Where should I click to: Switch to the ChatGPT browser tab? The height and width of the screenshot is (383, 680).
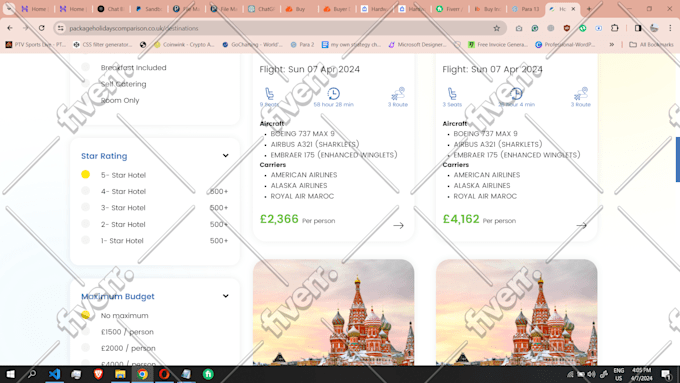click(262, 9)
